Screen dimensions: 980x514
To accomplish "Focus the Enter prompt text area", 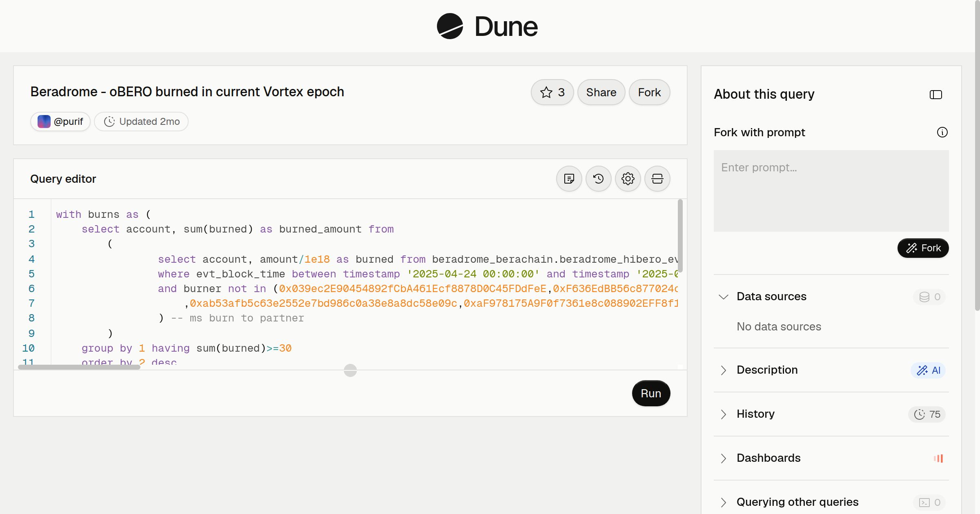I will point(831,191).
